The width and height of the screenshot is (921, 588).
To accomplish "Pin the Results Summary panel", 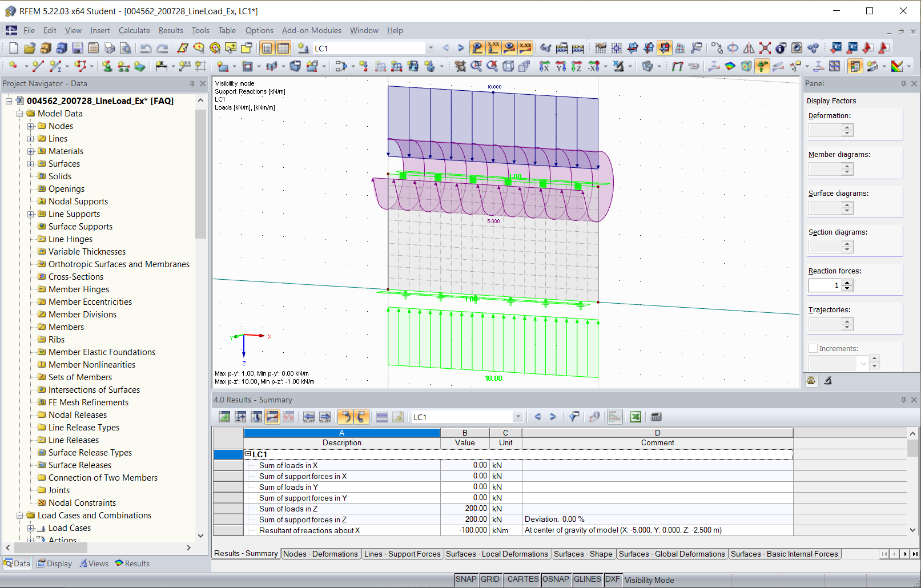I will coord(903,400).
